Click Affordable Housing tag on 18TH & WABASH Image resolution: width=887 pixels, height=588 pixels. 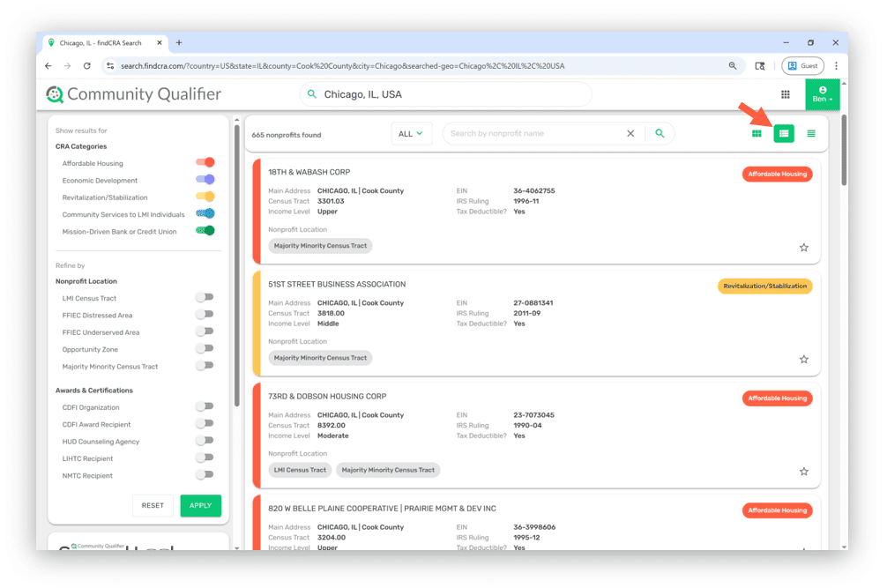tap(778, 175)
